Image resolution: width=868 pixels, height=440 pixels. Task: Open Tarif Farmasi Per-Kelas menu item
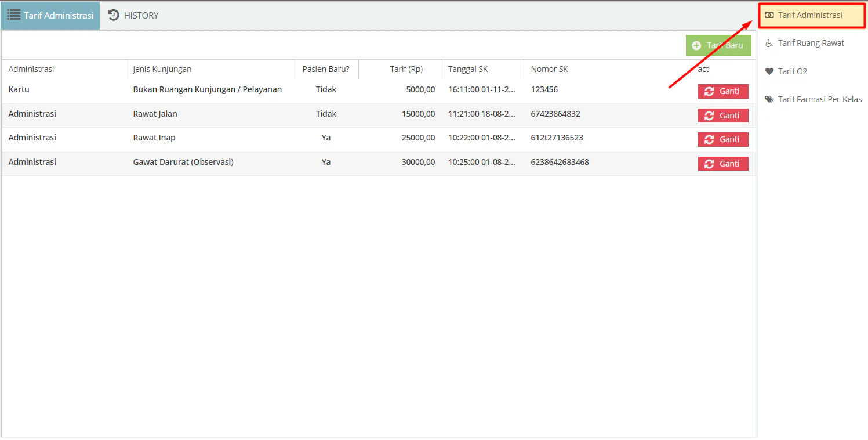click(812, 99)
